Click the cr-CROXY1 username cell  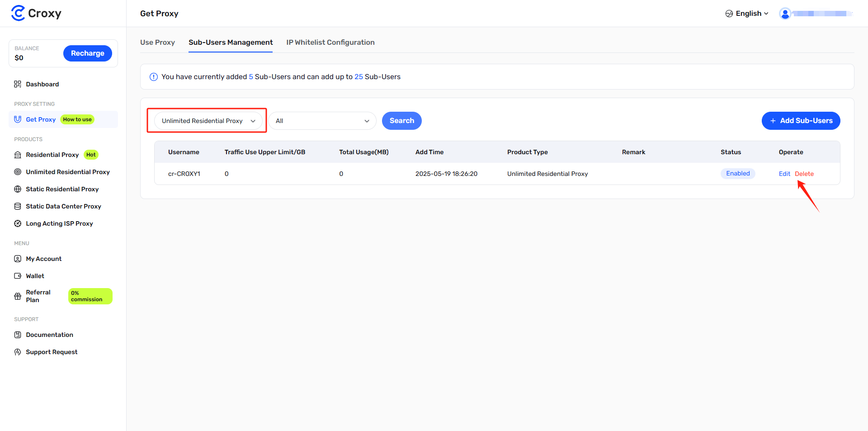click(184, 174)
